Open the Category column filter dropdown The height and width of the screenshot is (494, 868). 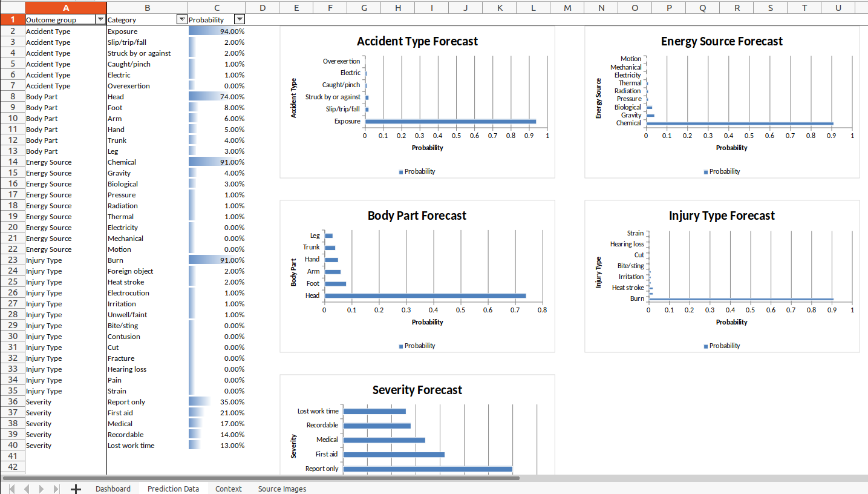tap(181, 19)
